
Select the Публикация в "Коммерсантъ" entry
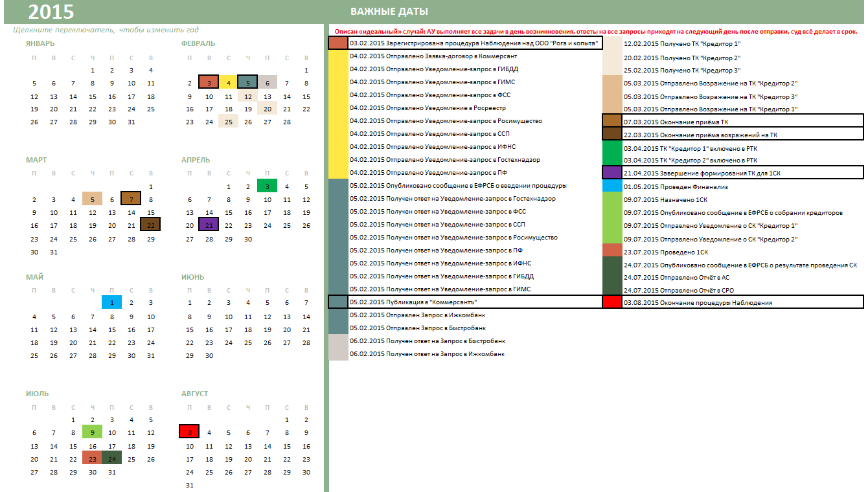(x=417, y=302)
